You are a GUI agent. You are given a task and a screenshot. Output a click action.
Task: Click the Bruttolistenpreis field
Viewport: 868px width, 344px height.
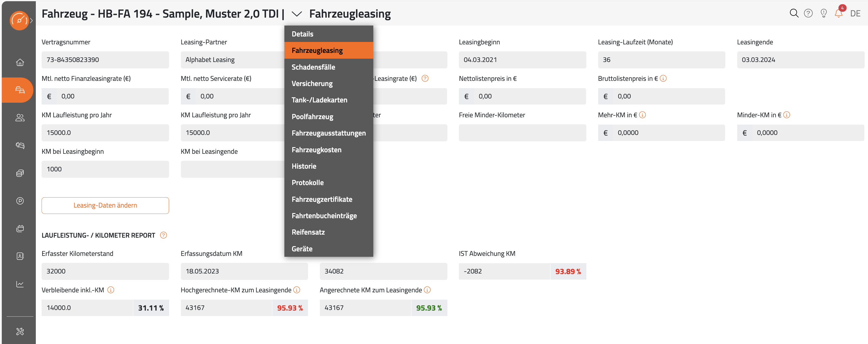pos(661,96)
